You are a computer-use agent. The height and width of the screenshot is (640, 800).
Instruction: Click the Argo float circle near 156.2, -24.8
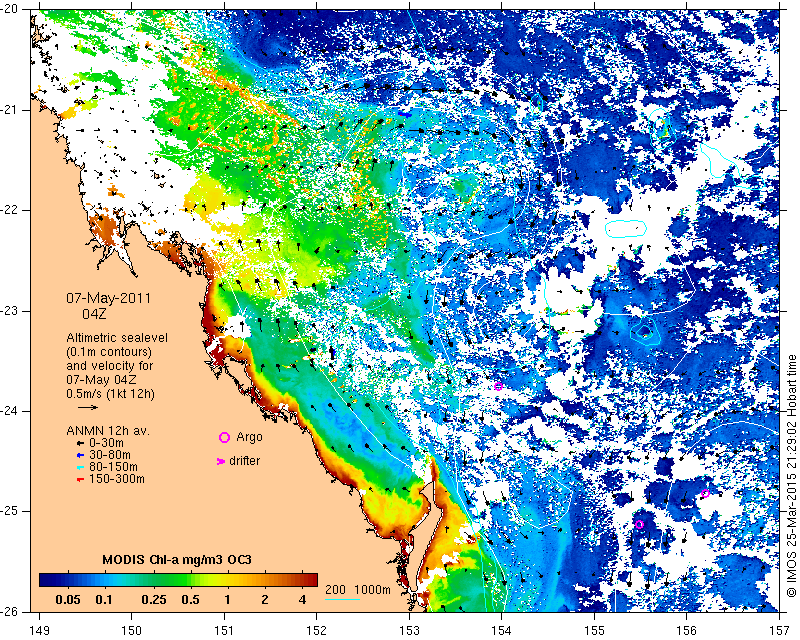tap(705, 493)
